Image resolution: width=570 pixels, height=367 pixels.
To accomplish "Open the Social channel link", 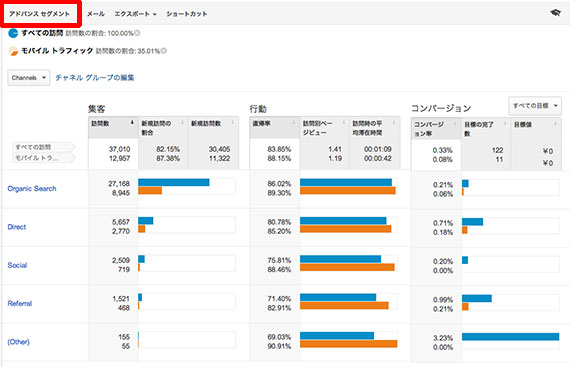I will 17,265.
